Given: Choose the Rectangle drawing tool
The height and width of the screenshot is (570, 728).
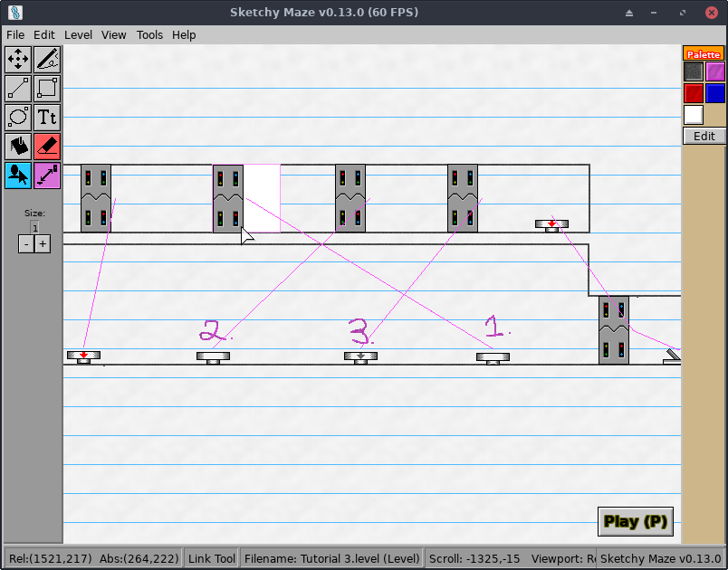Looking at the screenshot, I should coord(47,89).
